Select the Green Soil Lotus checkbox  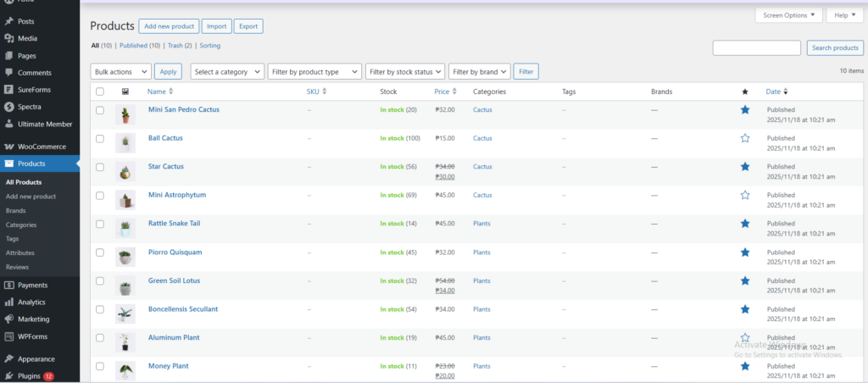coord(100,280)
